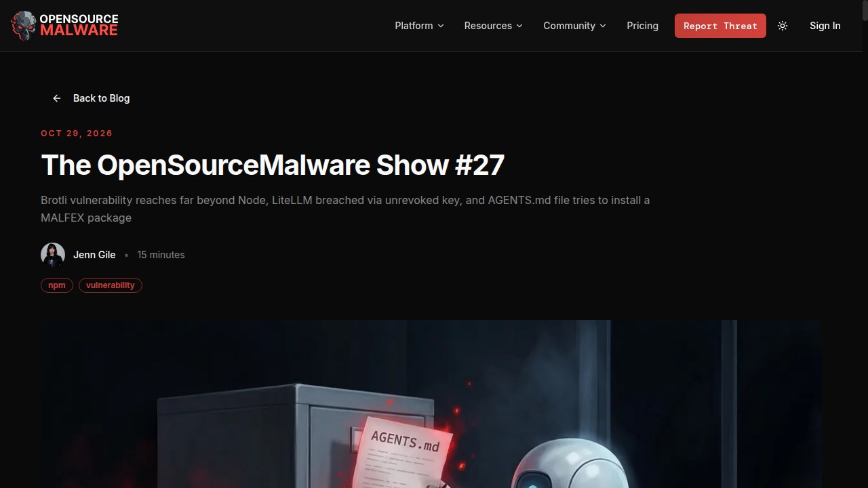Expand the Community dropdown menu

tap(574, 26)
